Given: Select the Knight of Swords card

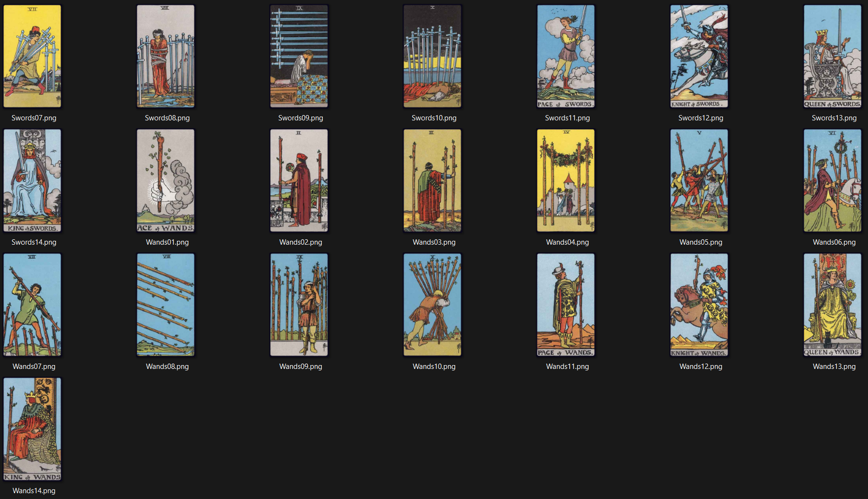Looking at the screenshot, I should [x=699, y=56].
